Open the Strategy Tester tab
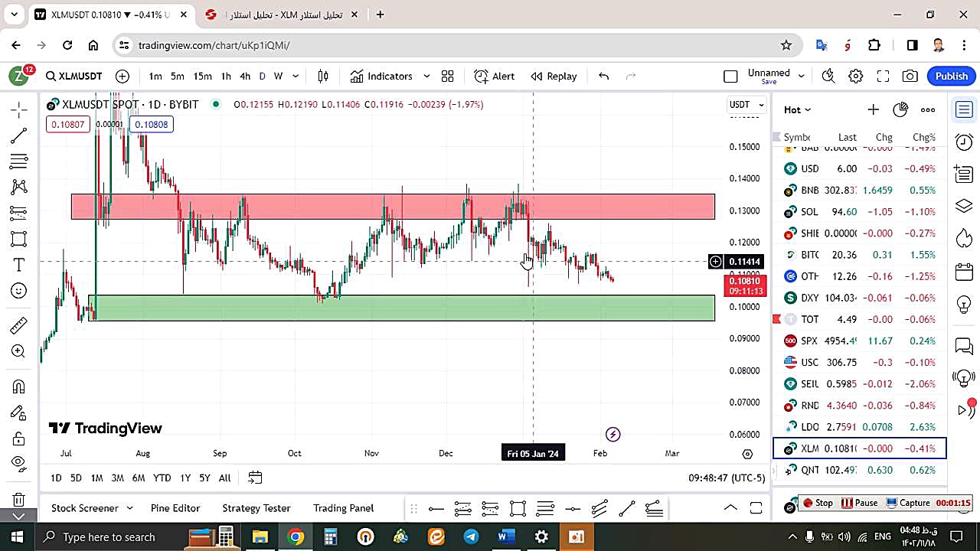This screenshot has height=551, width=980. tap(256, 508)
